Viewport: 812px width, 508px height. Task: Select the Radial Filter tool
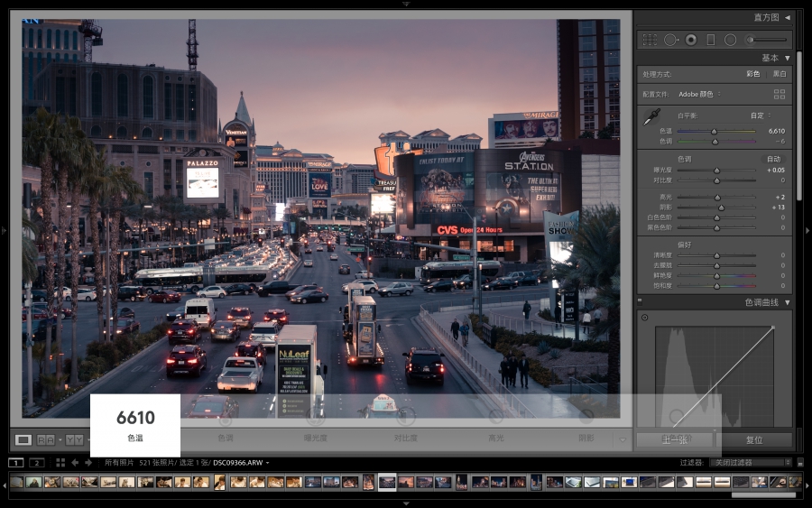tap(730, 40)
